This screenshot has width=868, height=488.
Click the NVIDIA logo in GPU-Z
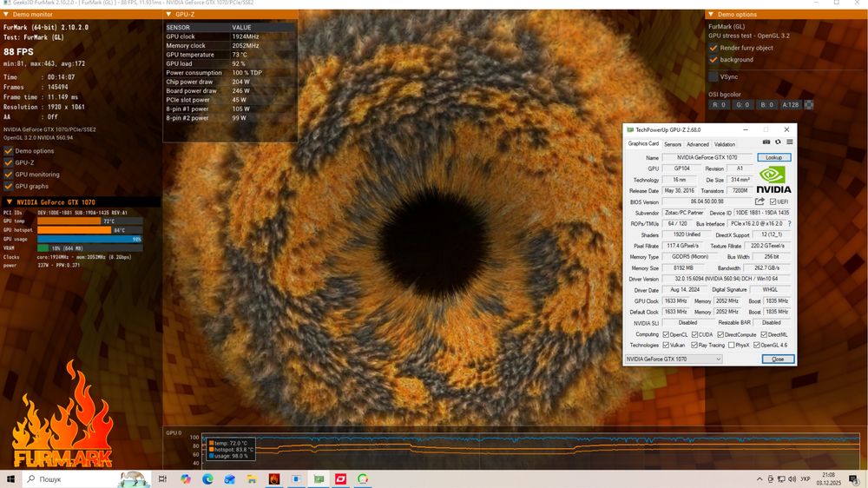tap(773, 180)
